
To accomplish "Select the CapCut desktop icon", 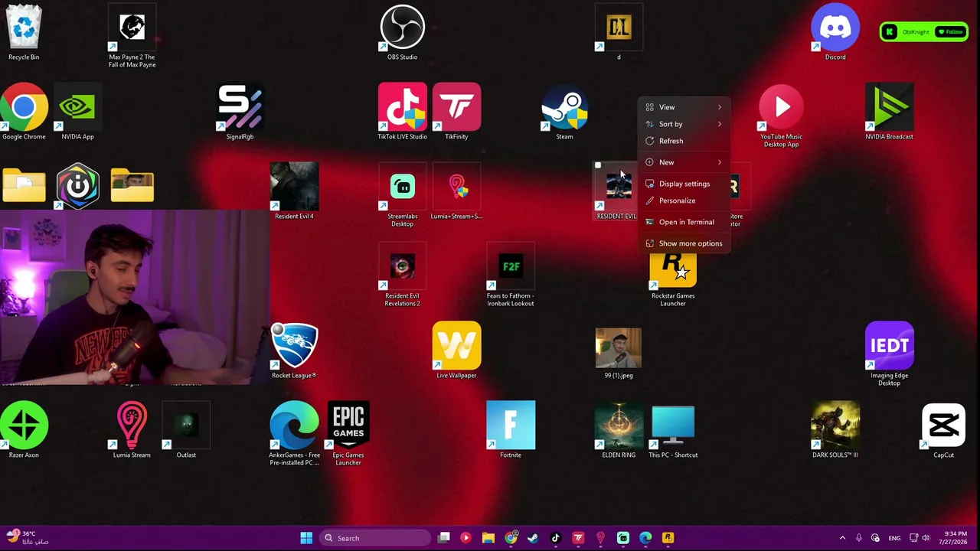I will click(x=943, y=430).
